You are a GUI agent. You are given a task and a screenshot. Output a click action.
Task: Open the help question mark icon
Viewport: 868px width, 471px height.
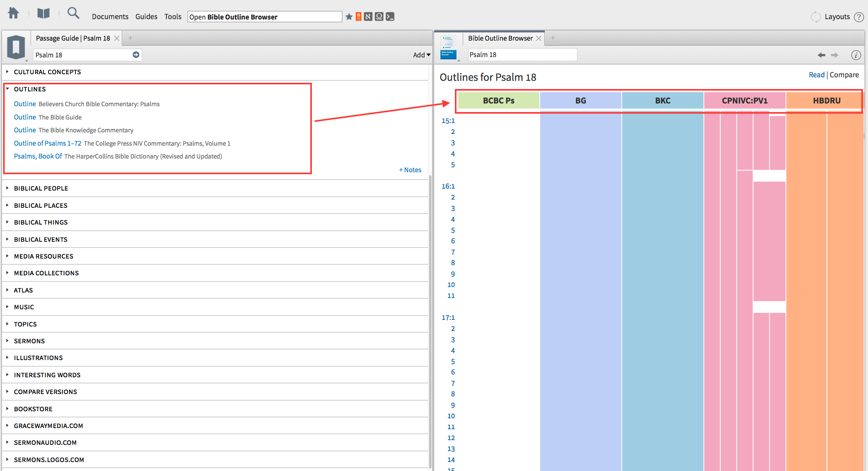pos(859,17)
